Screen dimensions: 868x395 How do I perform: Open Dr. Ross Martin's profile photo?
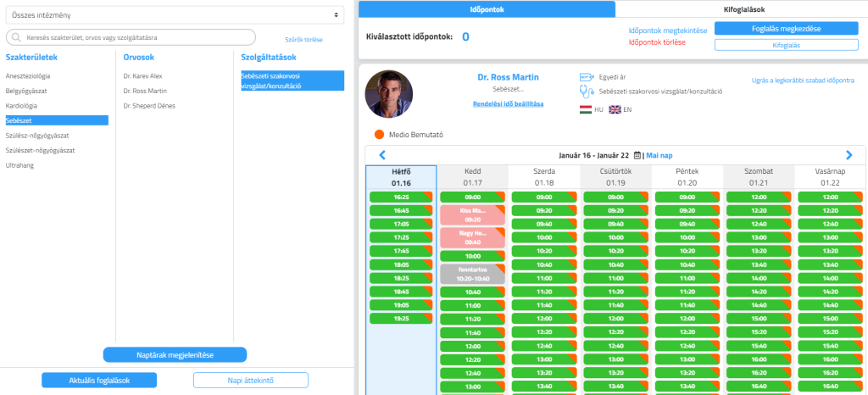(388, 93)
